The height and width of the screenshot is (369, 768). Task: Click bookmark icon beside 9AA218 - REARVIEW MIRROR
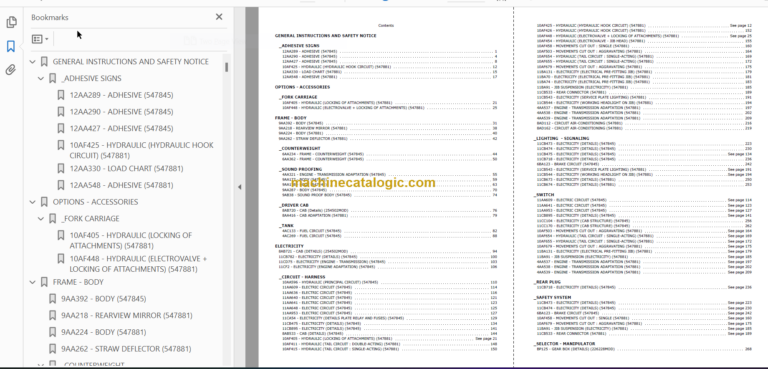coord(52,316)
